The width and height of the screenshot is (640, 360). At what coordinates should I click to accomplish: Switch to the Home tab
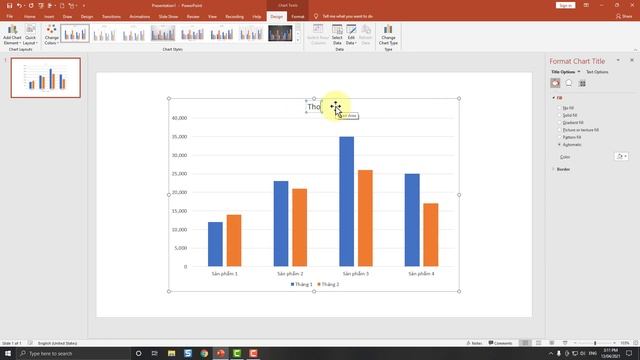click(29, 17)
